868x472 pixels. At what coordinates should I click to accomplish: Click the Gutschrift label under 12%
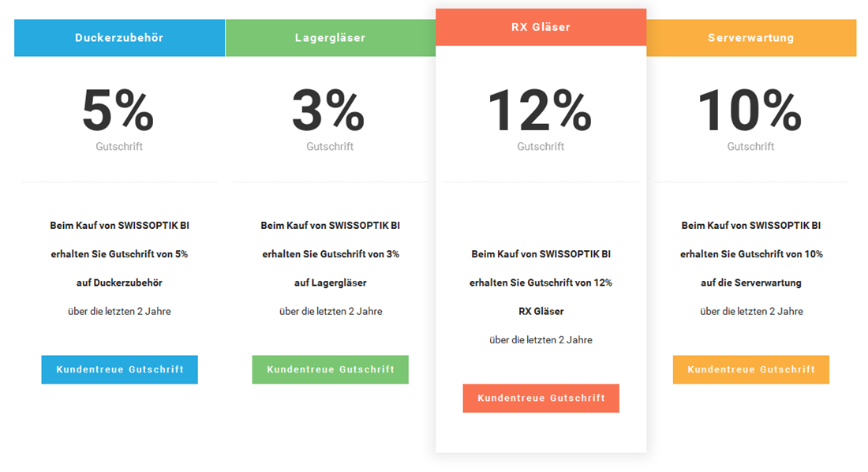(541, 147)
